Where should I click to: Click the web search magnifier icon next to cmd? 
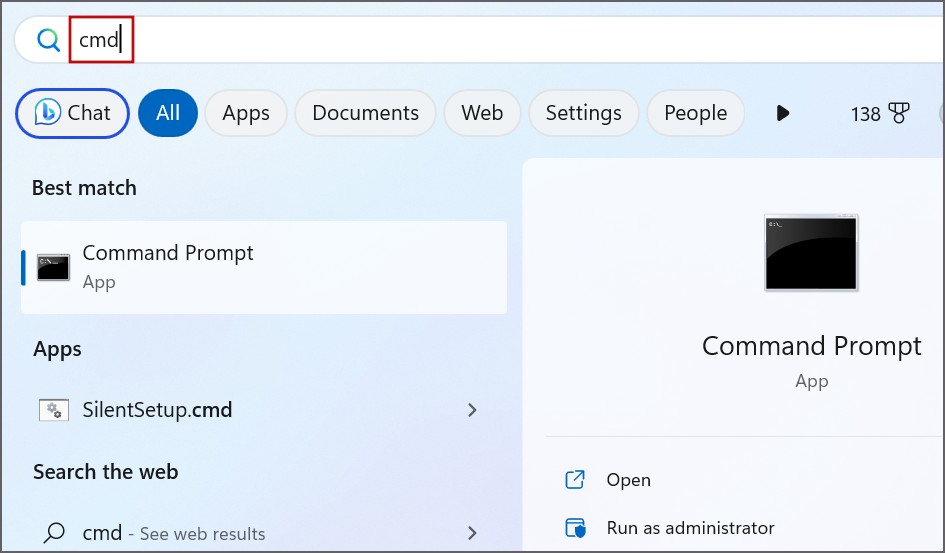click(54, 533)
